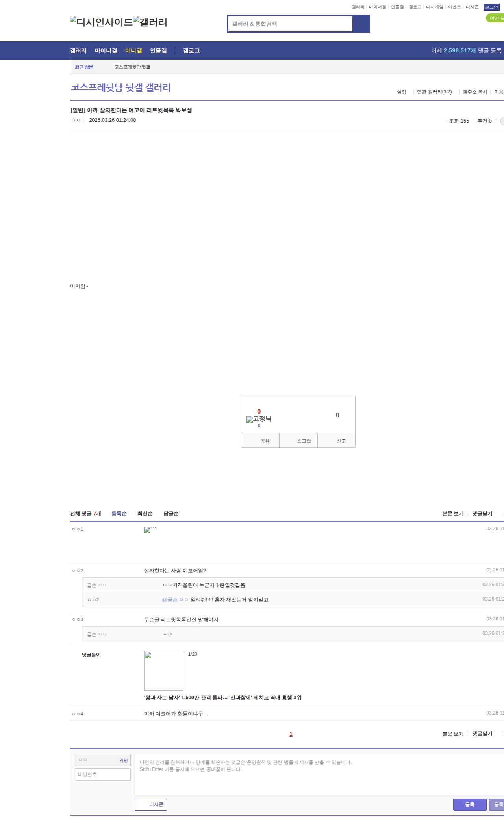Click 본문 보기 beside the page number
Viewport: 504px width, 819px height.
coord(453,733)
